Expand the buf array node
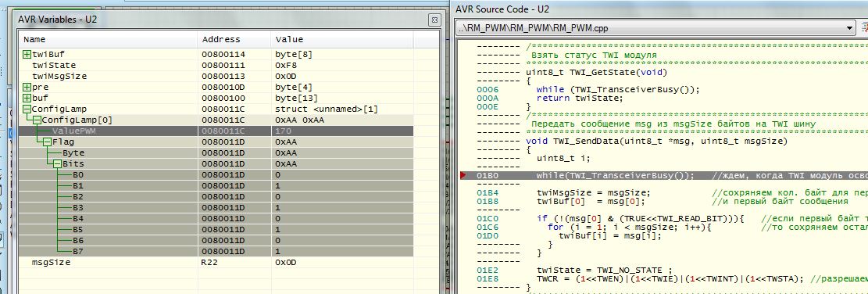This screenshot has height=294, width=868. pyautogui.click(x=27, y=98)
